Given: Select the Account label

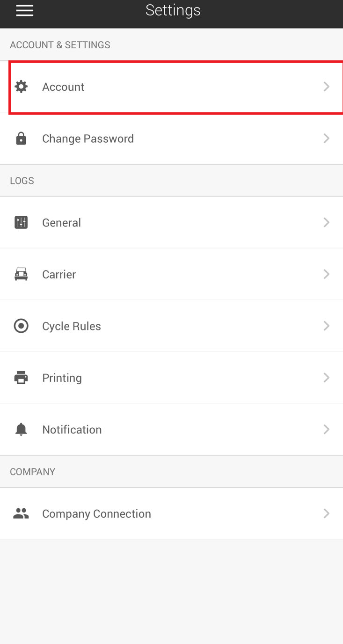Looking at the screenshot, I should (63, 87).
